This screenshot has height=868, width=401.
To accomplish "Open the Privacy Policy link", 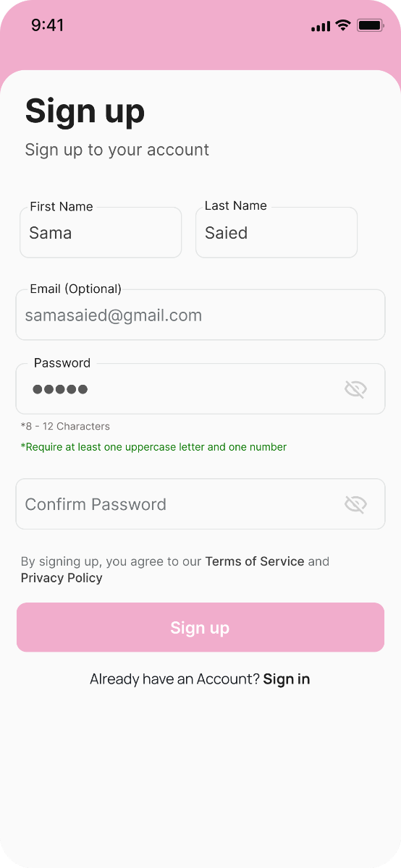I will click(x=62, y=578).
